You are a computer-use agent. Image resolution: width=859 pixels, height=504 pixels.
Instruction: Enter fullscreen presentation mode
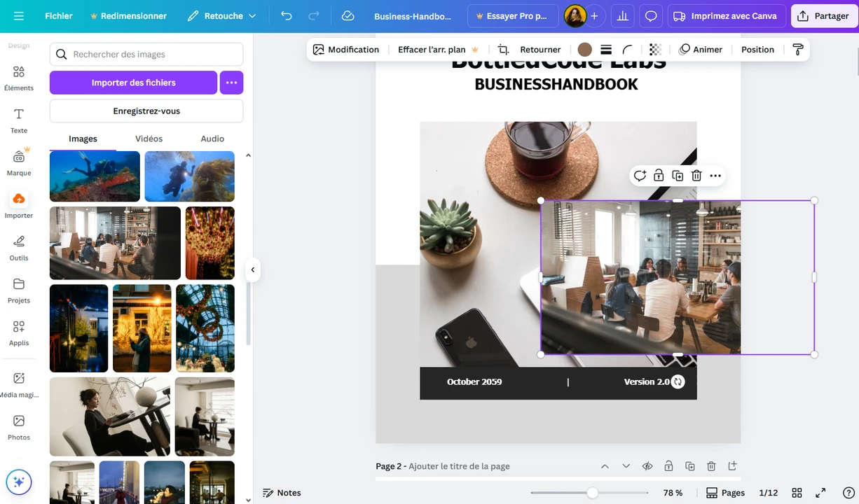(820, 493)
